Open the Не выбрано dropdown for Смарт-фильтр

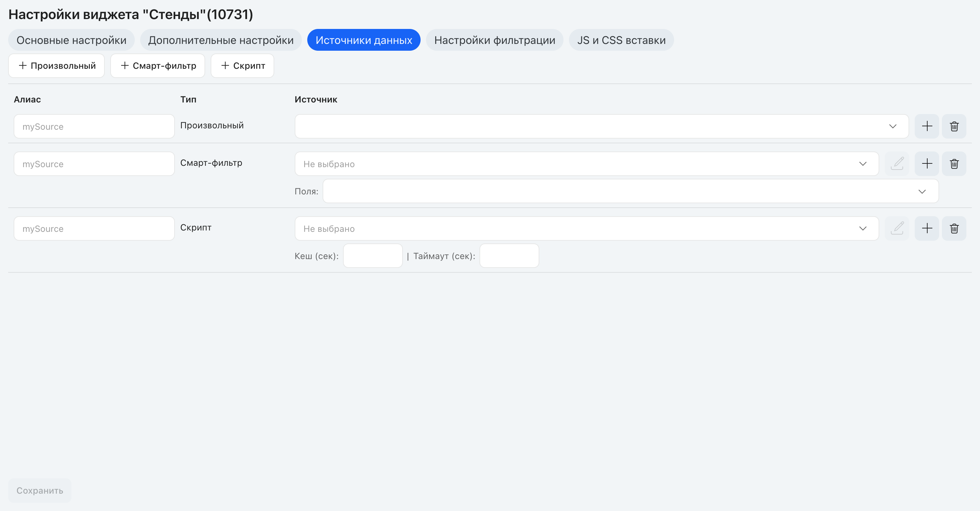point(587,164)
